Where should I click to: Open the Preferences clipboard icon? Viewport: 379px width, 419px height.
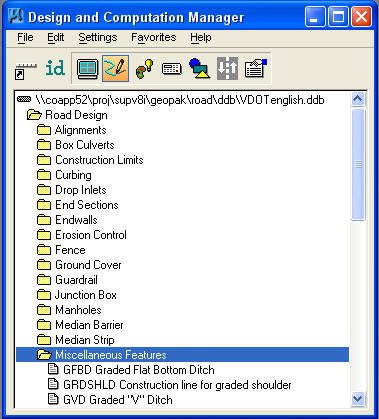tap(256, 69)
